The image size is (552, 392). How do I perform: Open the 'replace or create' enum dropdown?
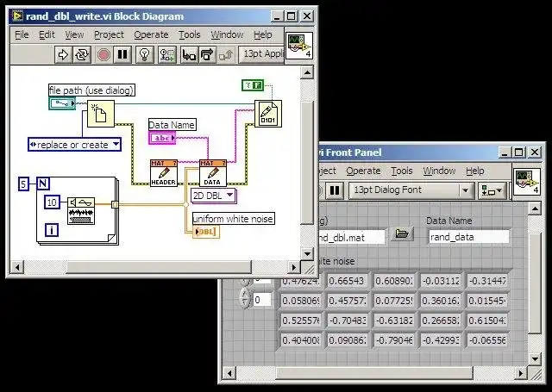click(x=75, y=145)
